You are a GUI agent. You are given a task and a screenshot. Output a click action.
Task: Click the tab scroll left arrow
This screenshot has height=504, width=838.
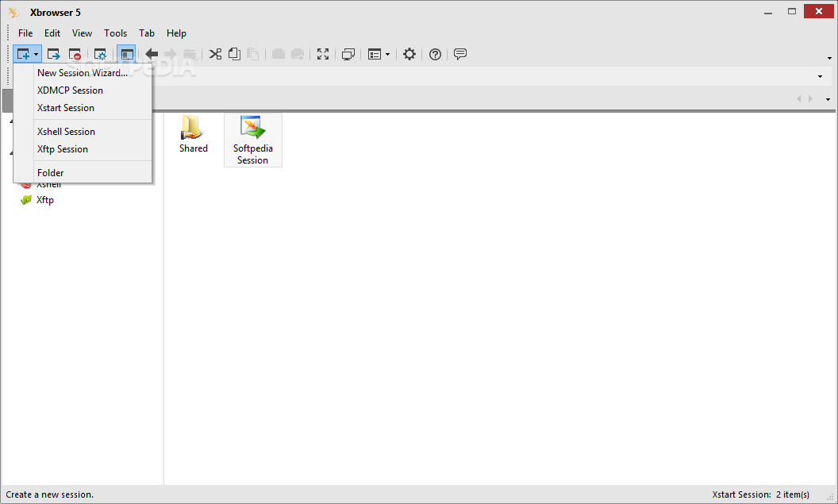point(799,99)
